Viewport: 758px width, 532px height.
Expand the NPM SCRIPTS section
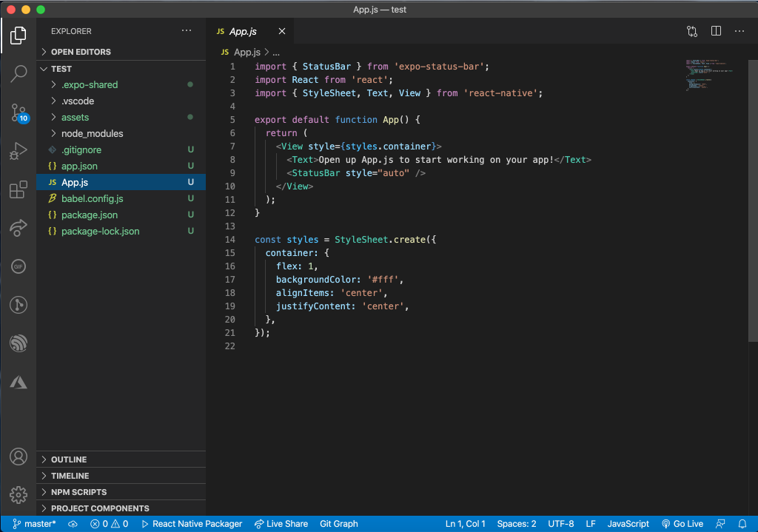(x=78, y=492)
